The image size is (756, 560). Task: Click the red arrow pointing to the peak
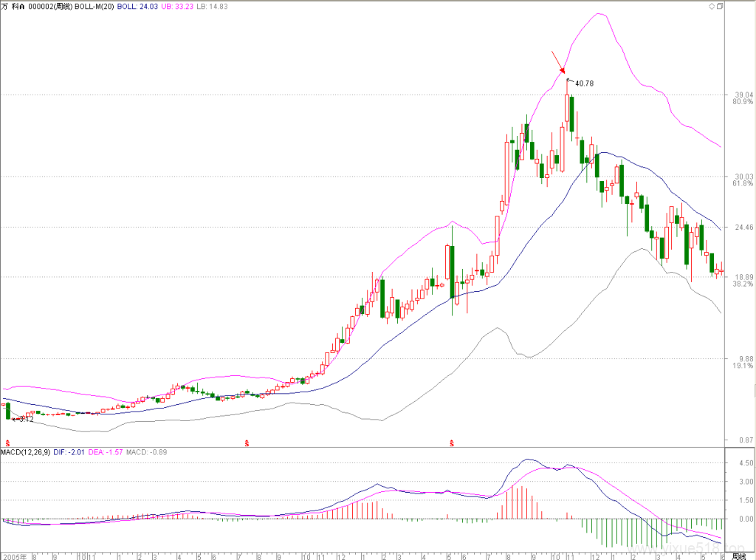(558, 62)
